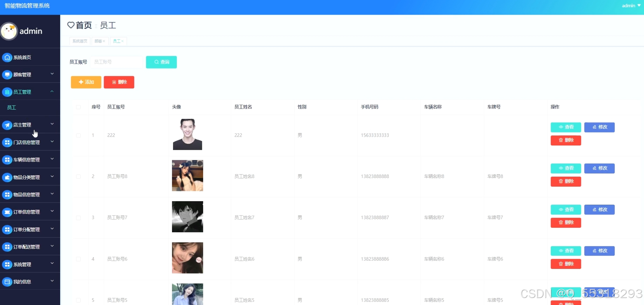Viewport: 644px width, 305px height.
Task: Click the 店主管理 paper-plane icon
Action: coord(7,125)
